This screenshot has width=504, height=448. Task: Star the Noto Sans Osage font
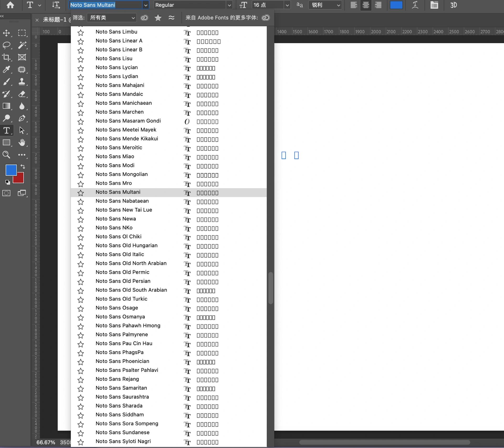81,308
